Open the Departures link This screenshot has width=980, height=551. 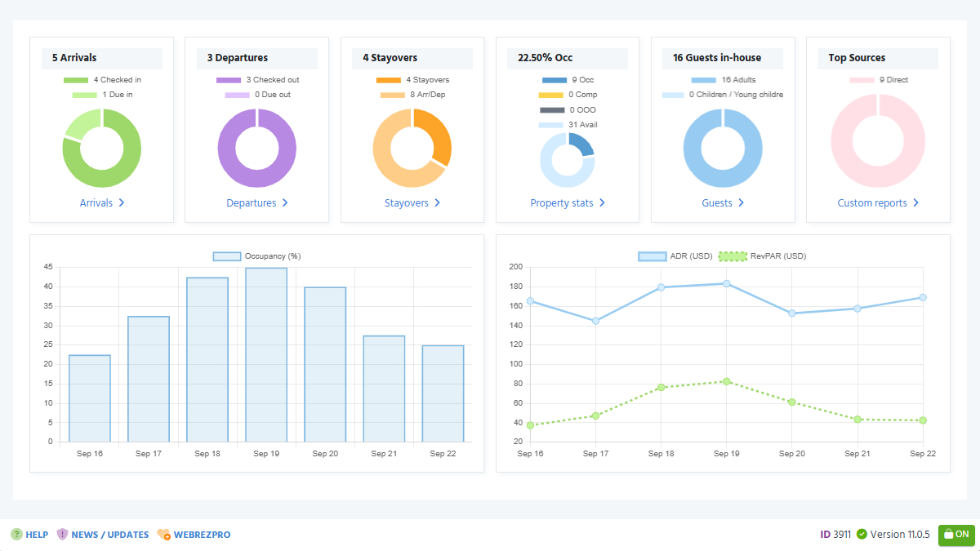pos(257,202)
